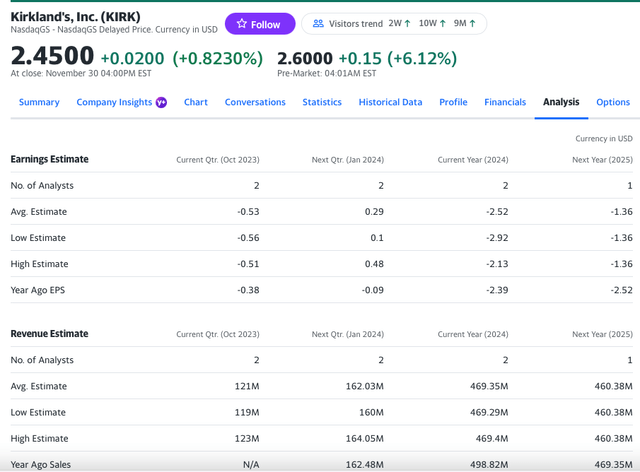Click Revenue Avg. Estimate value 162.03M
The width and height of the screenshot is (640, 472).
click(364, 386)
